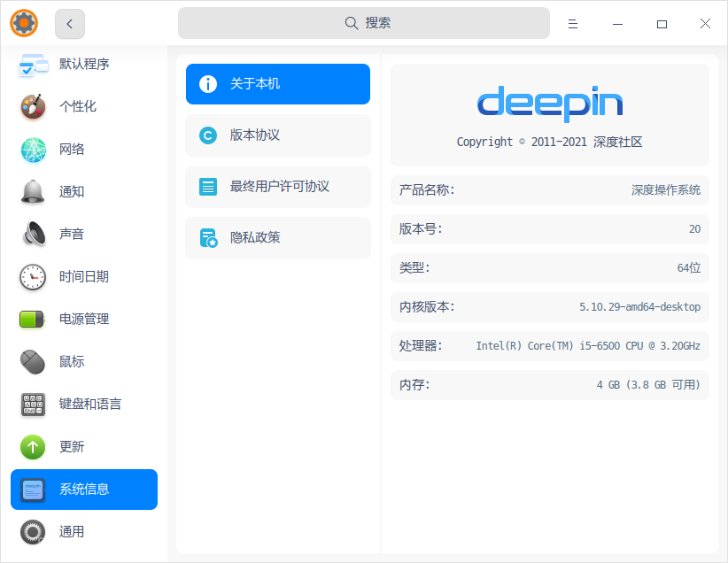
Task: Select the Network (网络) globe icon
Action: tap(33, 150)
